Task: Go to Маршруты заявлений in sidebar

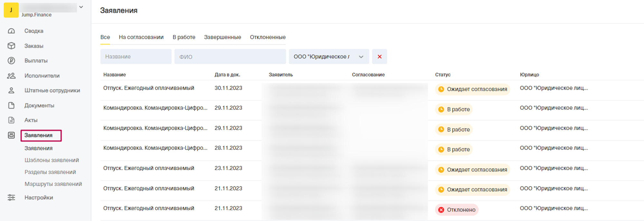Action: pos(53,184)
